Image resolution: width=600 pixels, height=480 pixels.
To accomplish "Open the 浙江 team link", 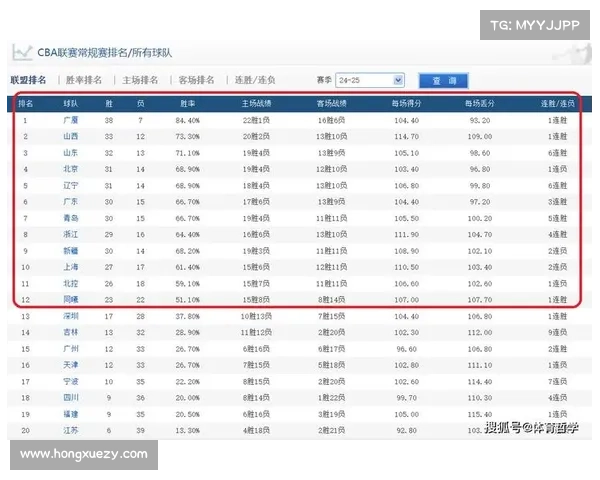I will [x=71, y=234].
